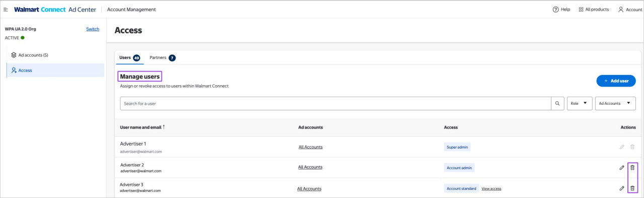The image size is (644, 198).
Task: Delete Advertiser 3 with trash icon
Action: (632, 188)
